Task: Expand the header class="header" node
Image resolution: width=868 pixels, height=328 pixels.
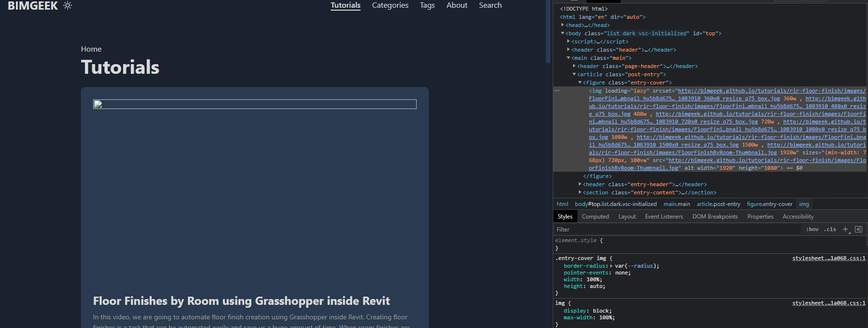Action: [x=569, y=50]
